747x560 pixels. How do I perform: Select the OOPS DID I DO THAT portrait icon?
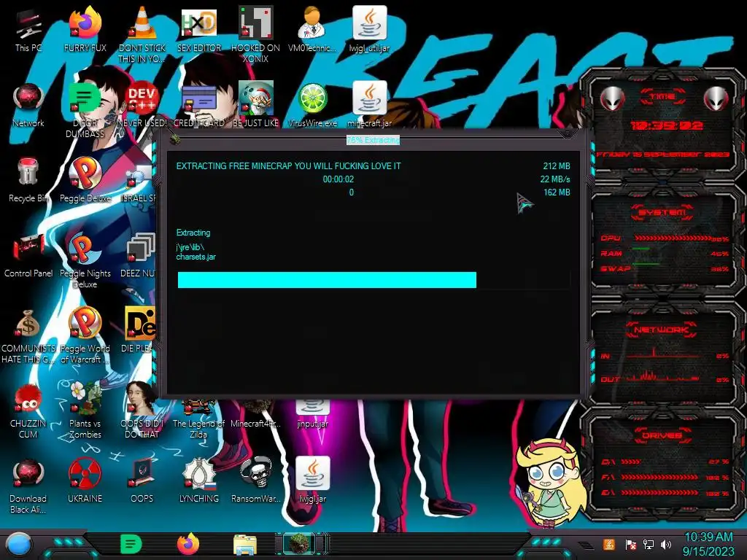coord(142,411)
